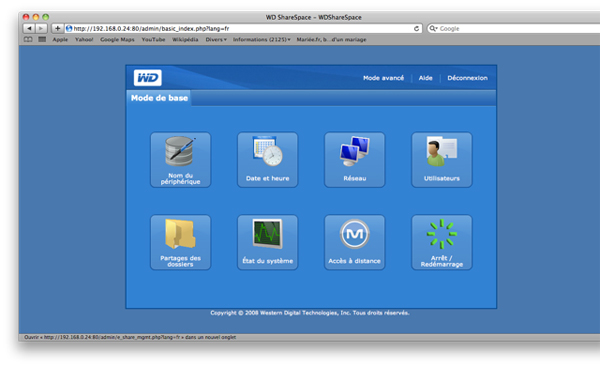The image size is (600, 367).
Task: Click the Google search magnifier icon
Action: pos(433,28)
